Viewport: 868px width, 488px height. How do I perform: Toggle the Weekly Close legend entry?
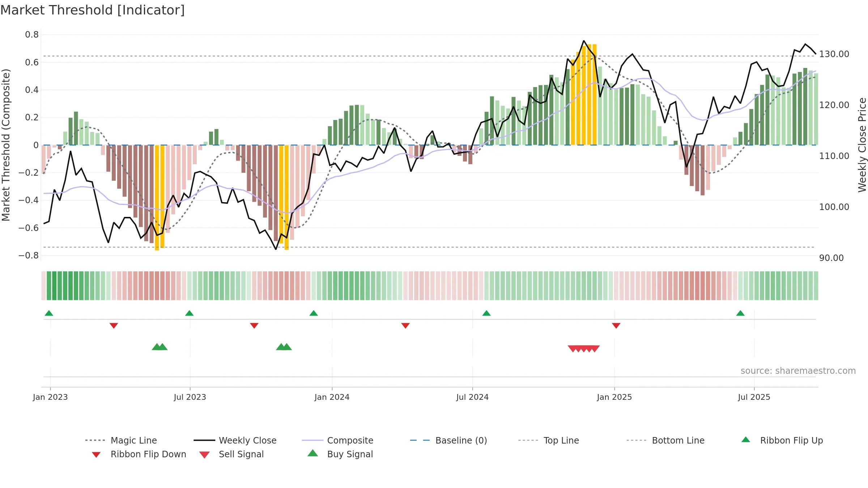(x=235, y=440)
